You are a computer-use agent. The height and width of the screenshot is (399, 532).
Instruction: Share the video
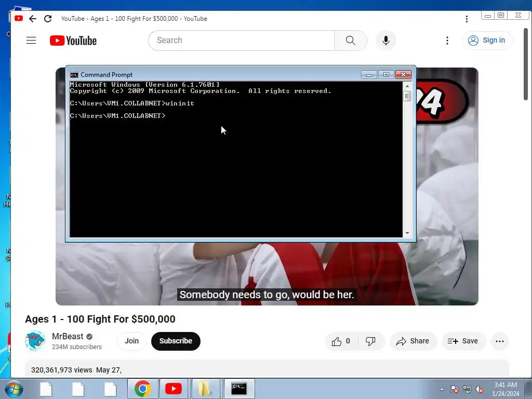tap(413, 341)
